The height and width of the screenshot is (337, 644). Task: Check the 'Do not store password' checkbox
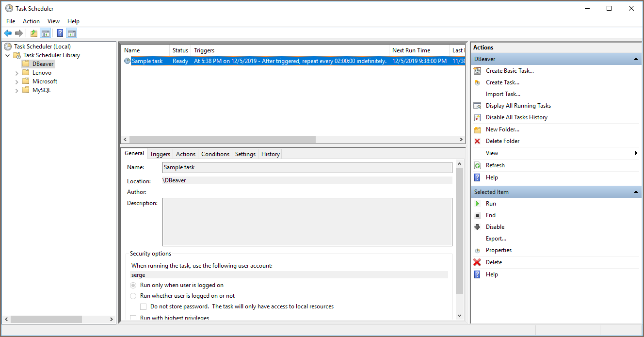144,306
